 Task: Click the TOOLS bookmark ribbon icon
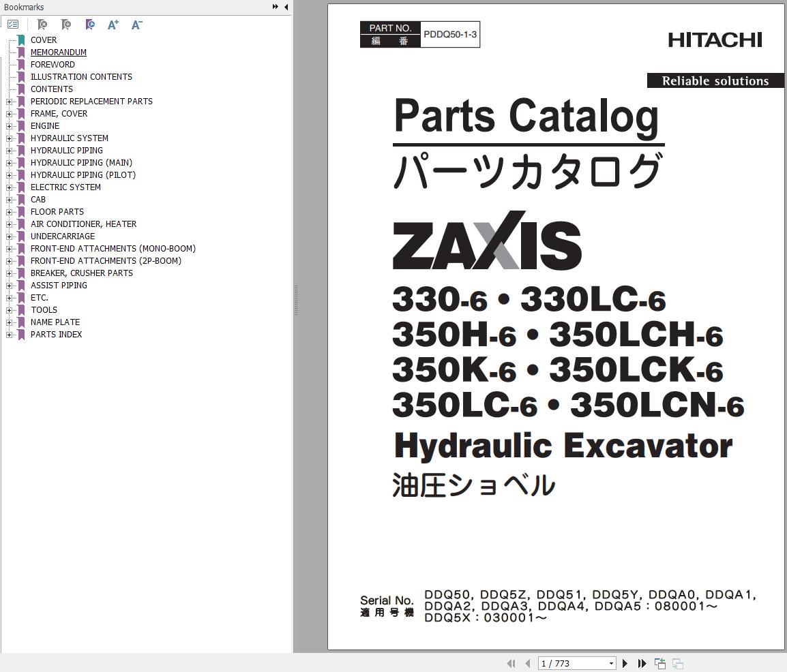point(21,310)
